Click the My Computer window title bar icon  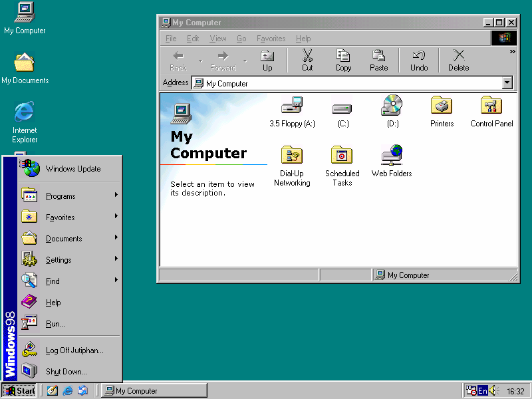[x=166, y=23]
